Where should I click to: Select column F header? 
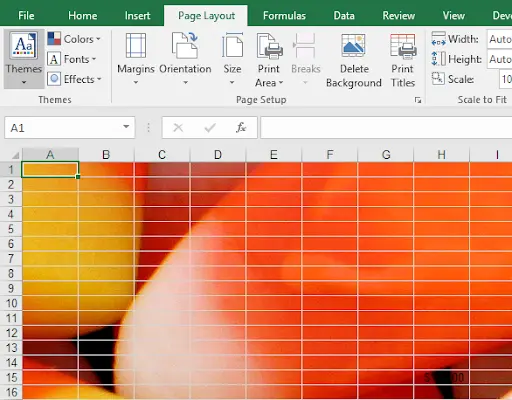coord(330,155)
